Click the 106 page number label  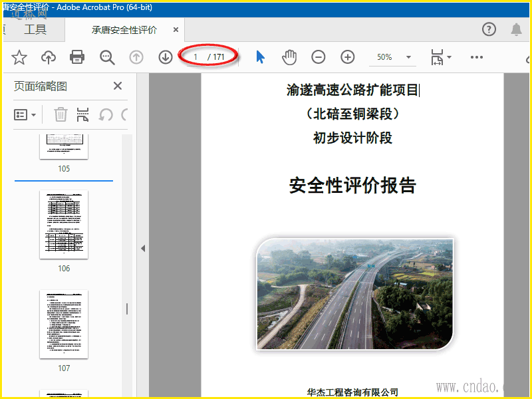coord(64,269)
